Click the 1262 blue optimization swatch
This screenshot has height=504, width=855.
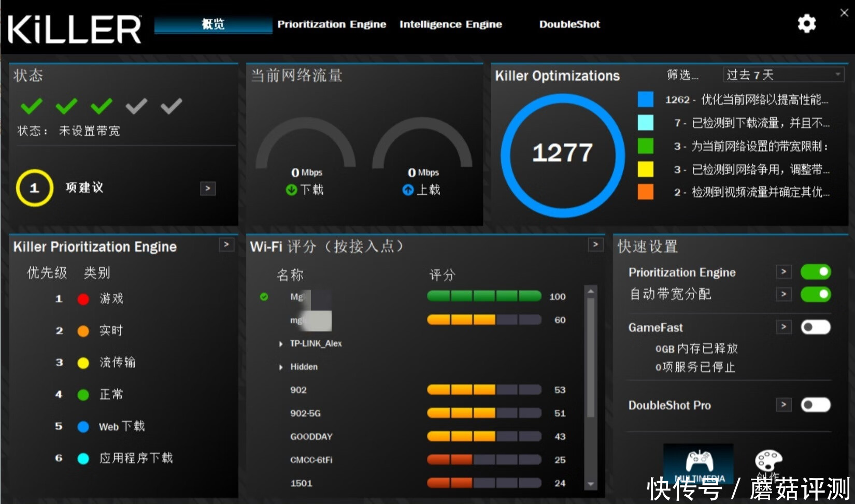click(645, 99)
